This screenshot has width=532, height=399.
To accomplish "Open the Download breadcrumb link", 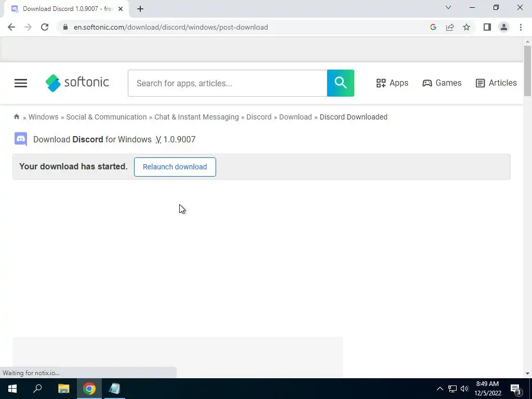I will click(x=295, y=117).
